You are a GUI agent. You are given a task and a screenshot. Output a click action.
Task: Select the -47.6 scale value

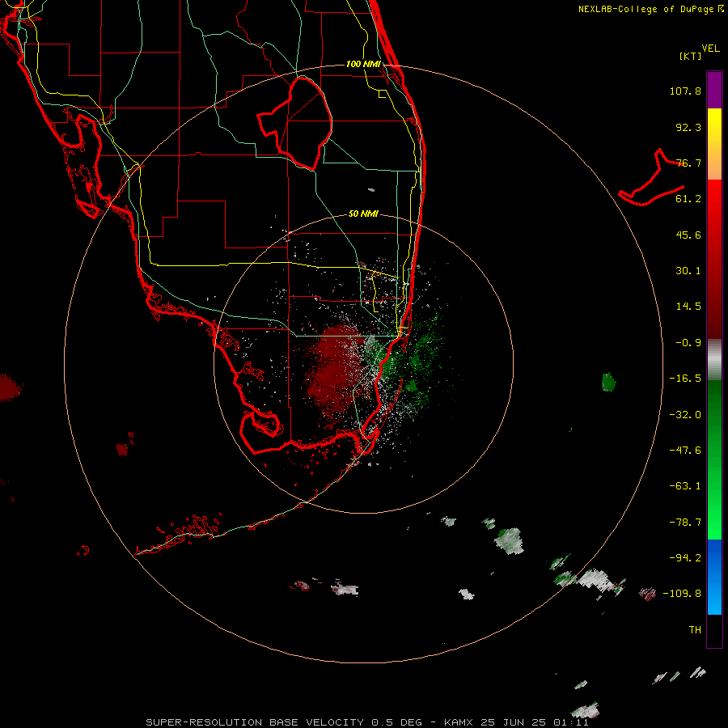coord(685,451)
